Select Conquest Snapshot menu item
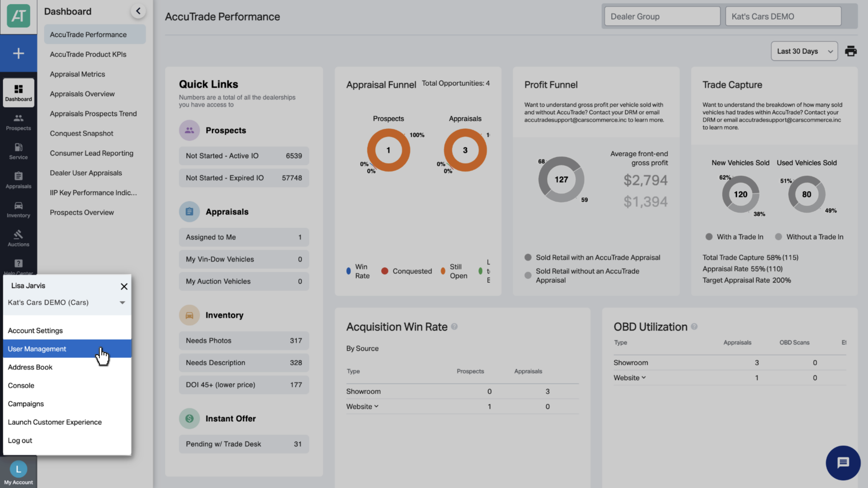Screen dimensions: 868x488 click(x=95, y=133)
